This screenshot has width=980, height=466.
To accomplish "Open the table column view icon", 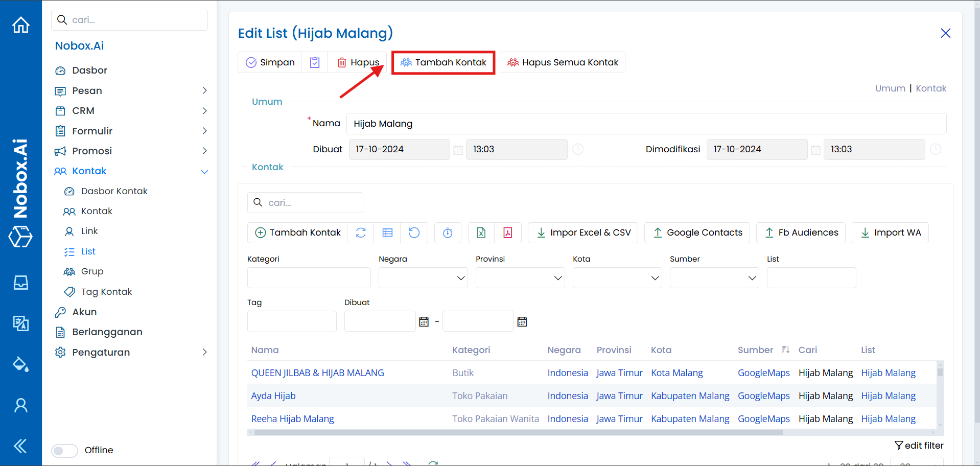I will point(387,232).
